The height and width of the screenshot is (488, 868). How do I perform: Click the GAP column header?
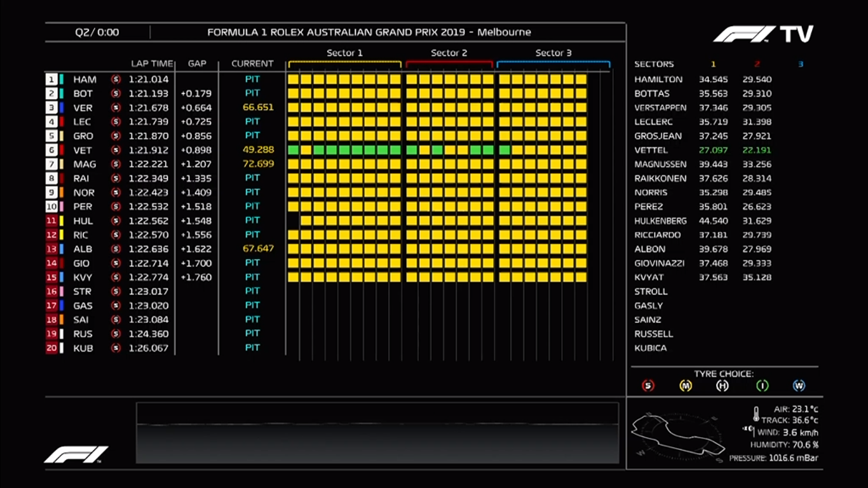tap(197, 64)
